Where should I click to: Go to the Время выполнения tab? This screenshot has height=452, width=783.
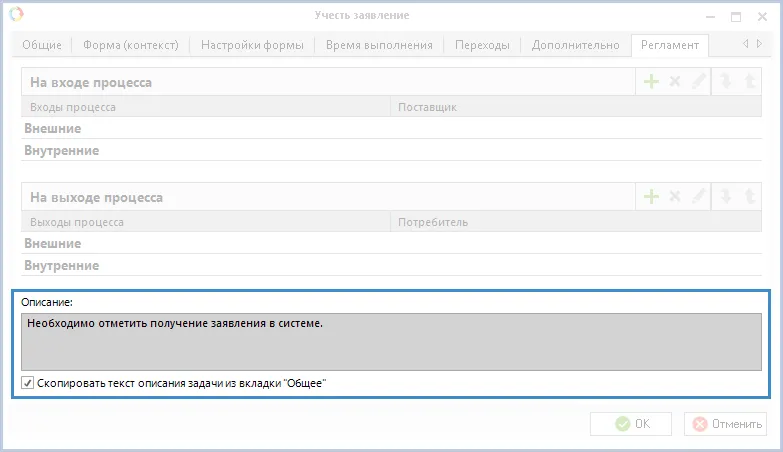pyautogui.click(x=379, y=45)
